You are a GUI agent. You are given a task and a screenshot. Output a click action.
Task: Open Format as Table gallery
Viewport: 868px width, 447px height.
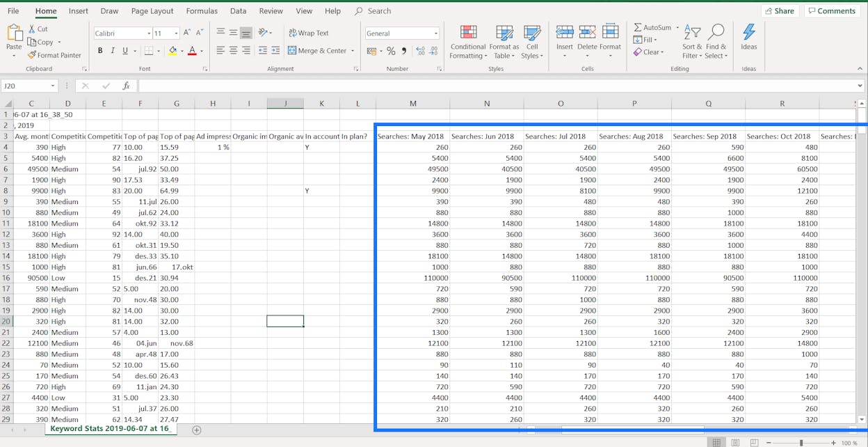pyautogui.click(x=504, y=42)
